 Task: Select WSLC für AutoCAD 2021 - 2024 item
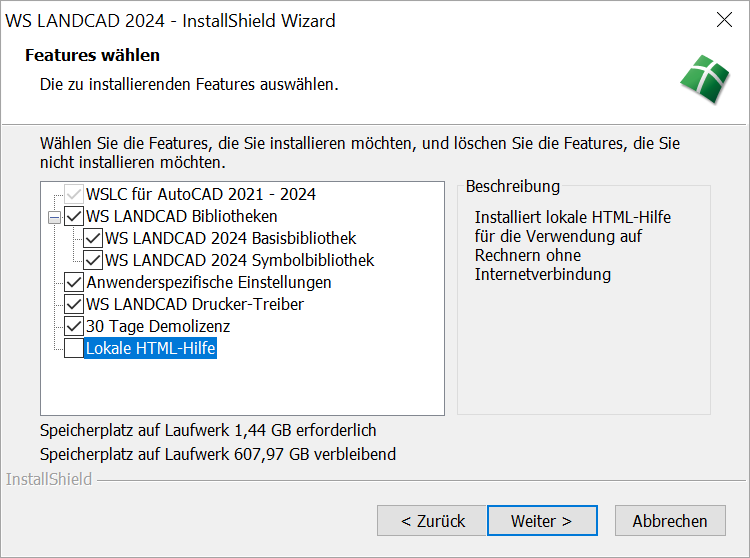[x=201, y=194]
